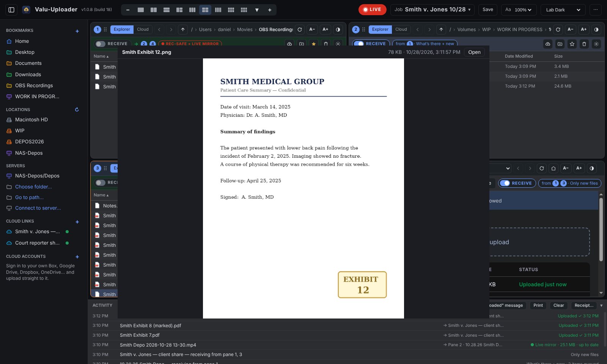Choose the two-column layout icon
The width and height of the screenshot is (607, 364).
pyautogui.click(x=154, y=10)
